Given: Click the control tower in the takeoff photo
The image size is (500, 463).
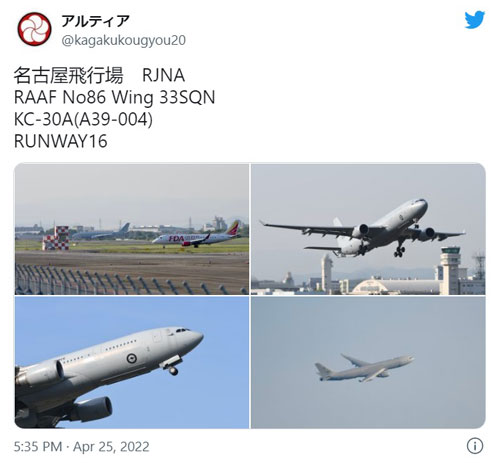Looking at the screenshot, I should pyautogui.click(x=450, y=268).
